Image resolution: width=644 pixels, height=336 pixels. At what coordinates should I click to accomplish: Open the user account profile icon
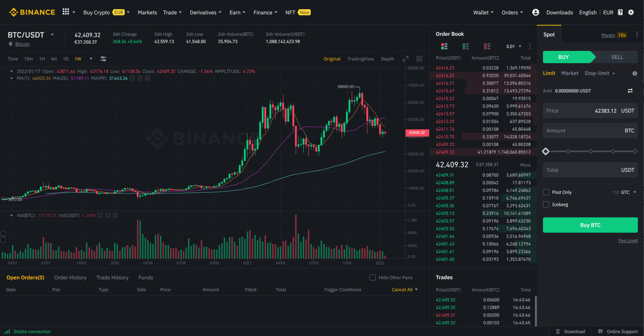[x=536, y=12]
